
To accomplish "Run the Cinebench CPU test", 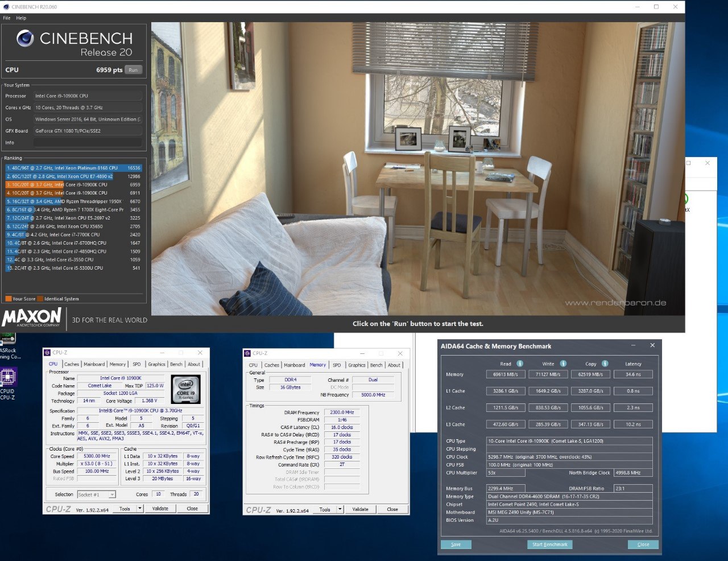I will (x=133, y=70).
